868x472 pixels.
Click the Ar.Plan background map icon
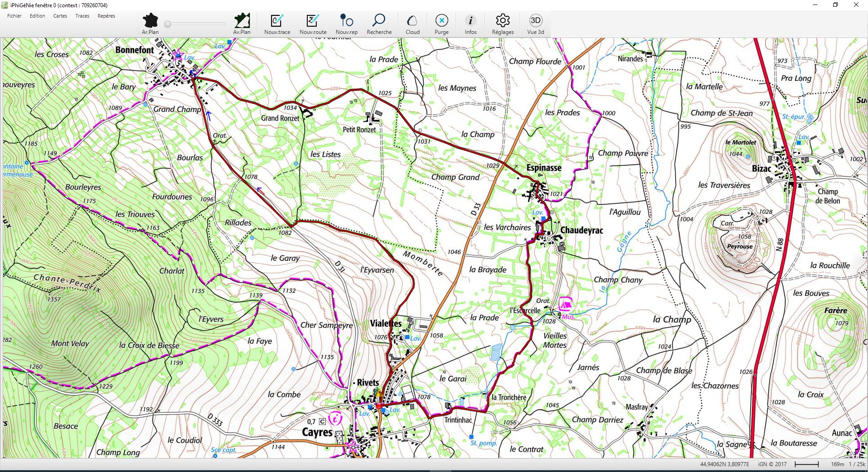point(150,21)
